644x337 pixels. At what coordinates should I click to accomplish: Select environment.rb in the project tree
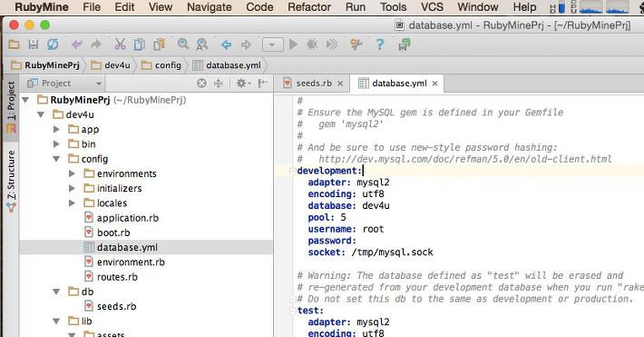tap(131, 263)
